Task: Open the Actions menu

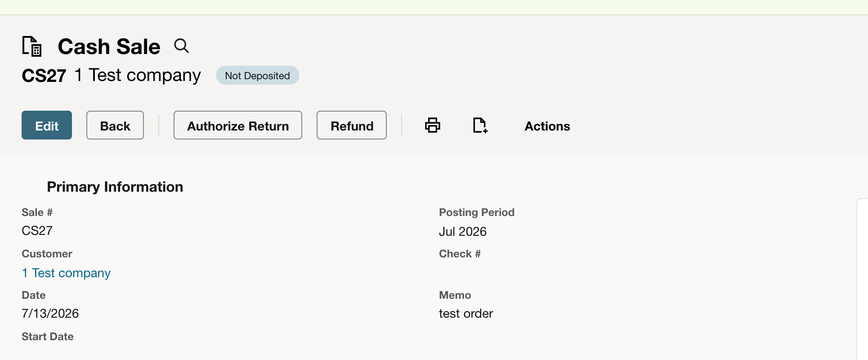Action: (547, 126)
